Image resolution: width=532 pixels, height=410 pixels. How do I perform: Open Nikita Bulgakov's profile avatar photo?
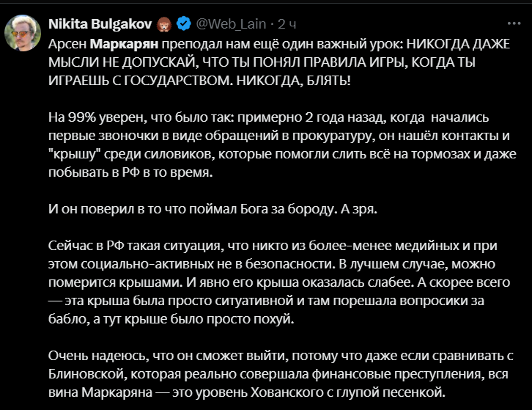(x=23, y=33)
